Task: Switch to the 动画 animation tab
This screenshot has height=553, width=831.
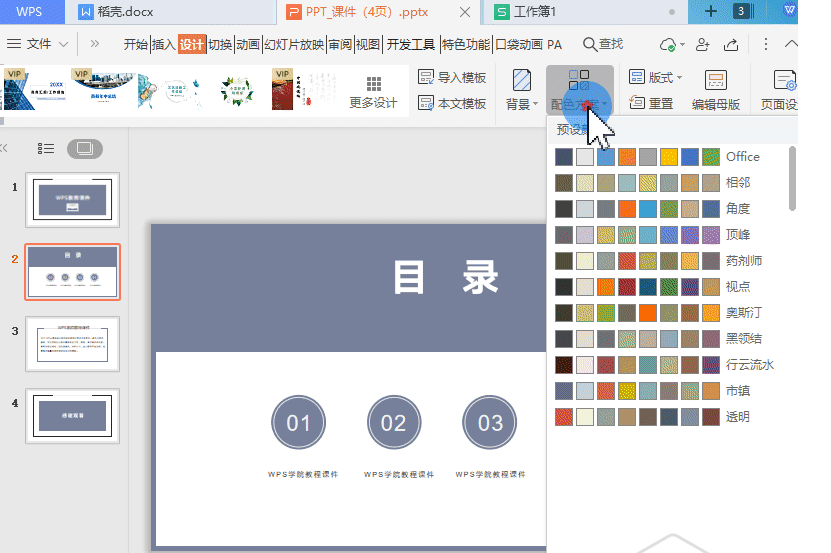Action: point(248,44)
